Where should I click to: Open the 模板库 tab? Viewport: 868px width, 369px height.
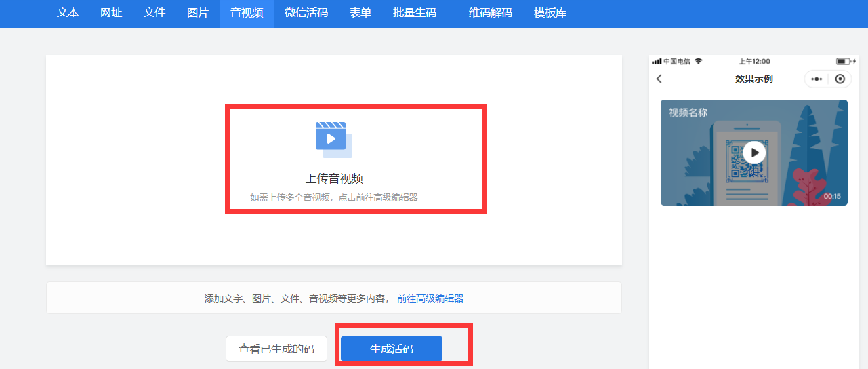click(550, 13)
